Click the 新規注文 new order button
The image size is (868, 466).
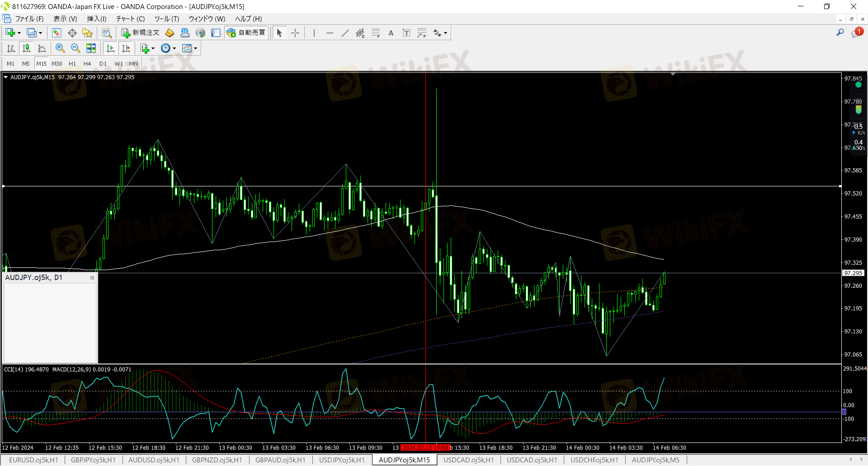[x=140, y=33]
